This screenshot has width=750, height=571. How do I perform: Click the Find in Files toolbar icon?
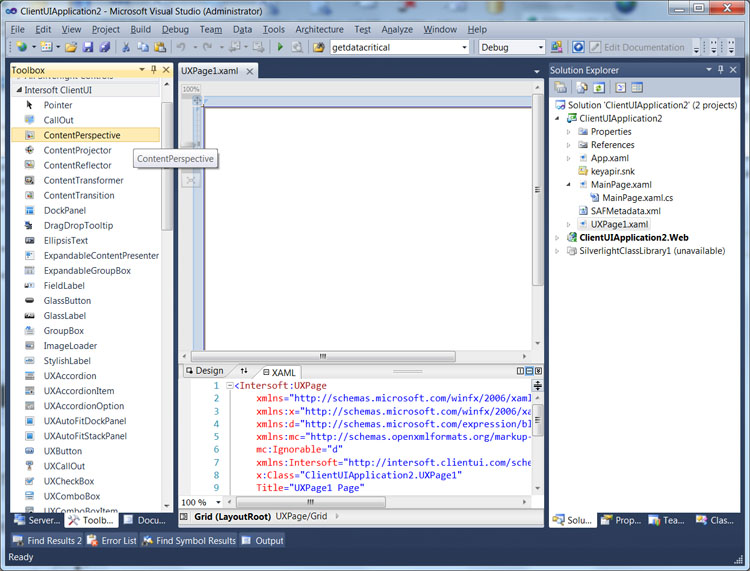click(319, 47)
